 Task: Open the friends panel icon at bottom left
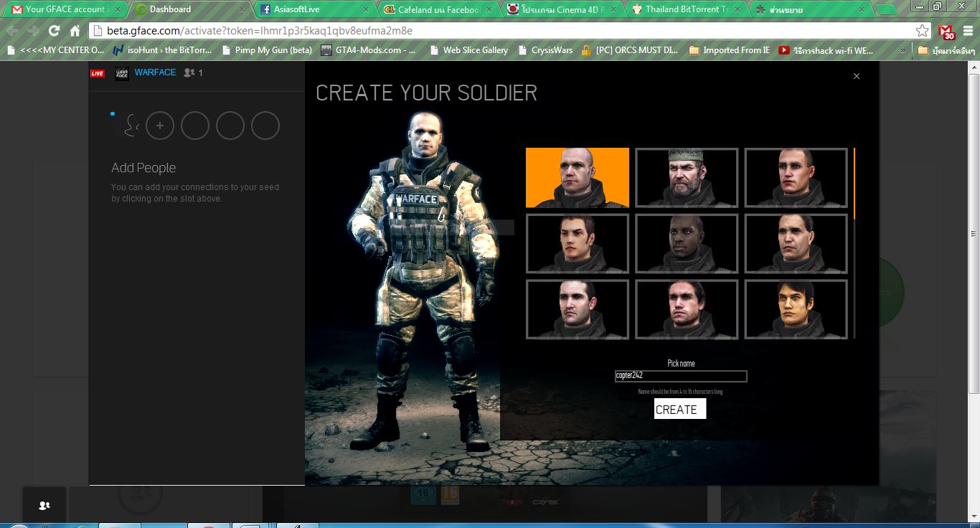(x=44, y=505)
